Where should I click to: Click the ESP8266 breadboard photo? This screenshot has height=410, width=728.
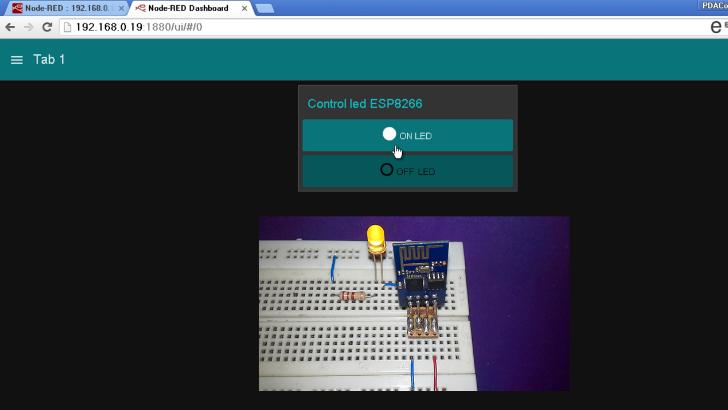coord(414,303)
